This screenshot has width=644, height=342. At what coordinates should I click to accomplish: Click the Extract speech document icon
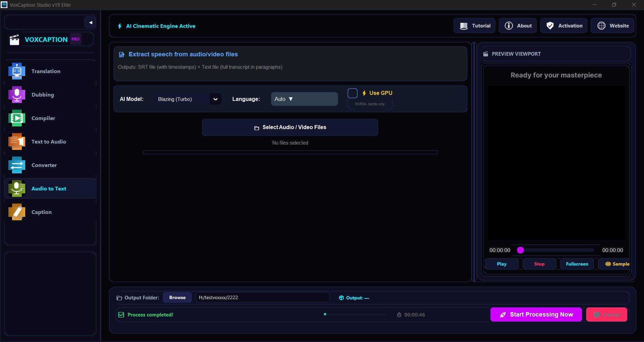point(122,54)
